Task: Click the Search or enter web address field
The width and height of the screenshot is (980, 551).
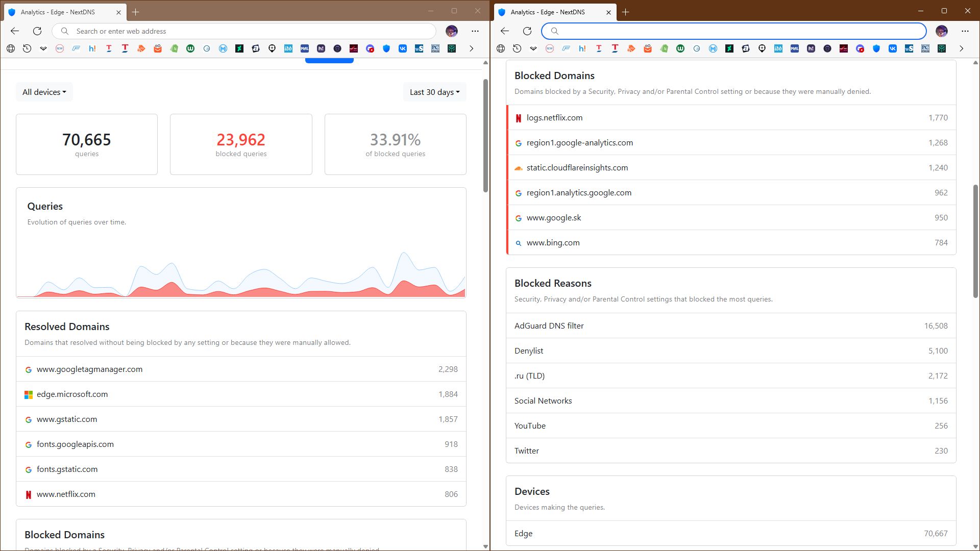Action: [x=244, y=31]
